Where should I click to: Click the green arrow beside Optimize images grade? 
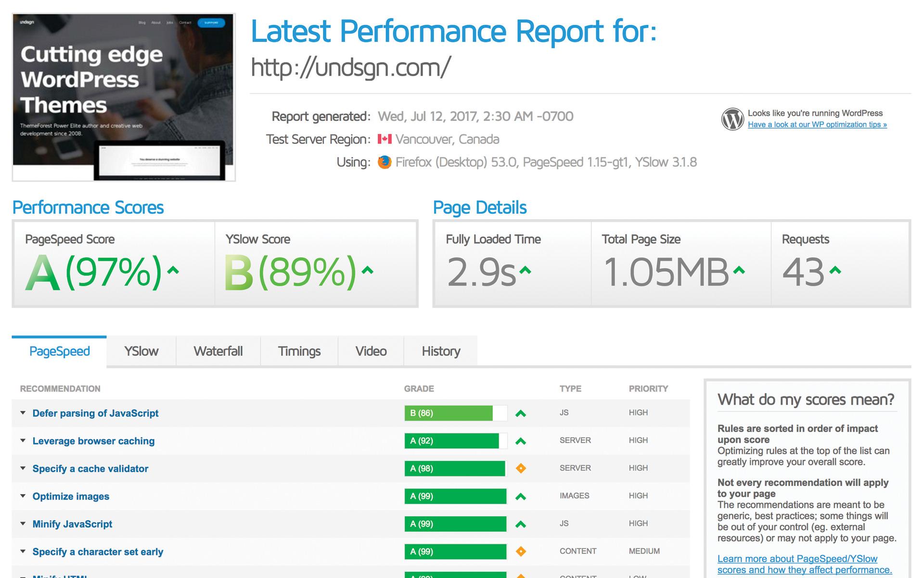(521, 496)
